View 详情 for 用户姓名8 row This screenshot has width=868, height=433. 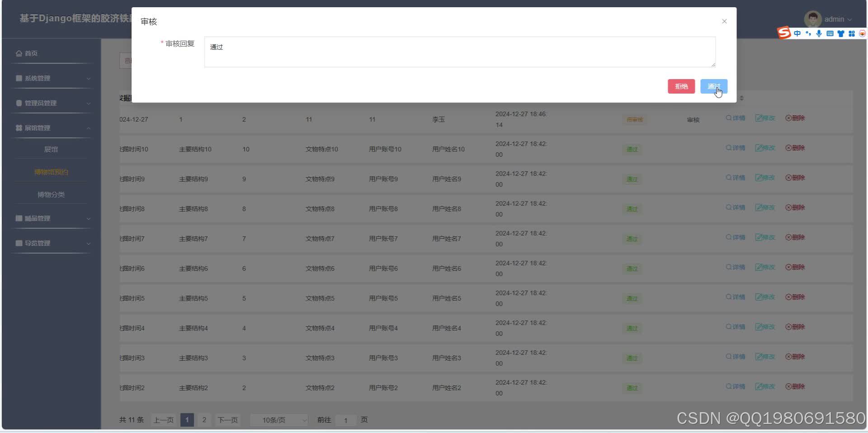(735, 207)
